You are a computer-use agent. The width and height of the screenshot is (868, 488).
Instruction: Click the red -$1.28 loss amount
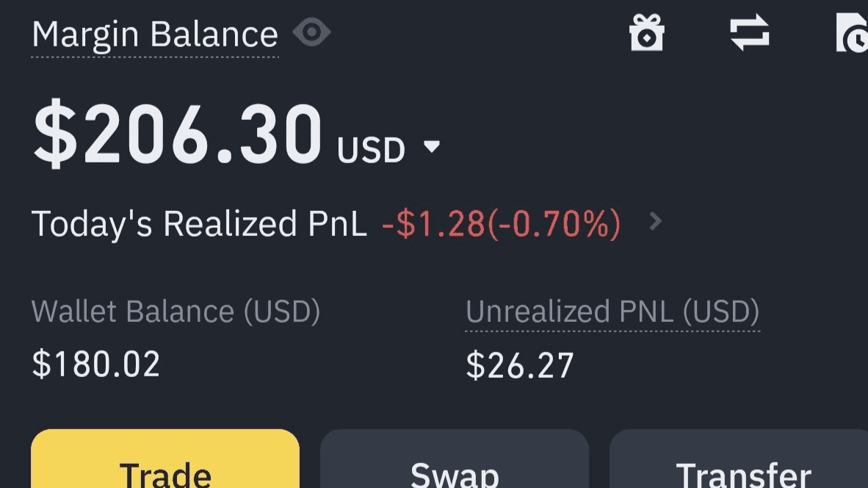pyautogui.click(x=433, y=223)
